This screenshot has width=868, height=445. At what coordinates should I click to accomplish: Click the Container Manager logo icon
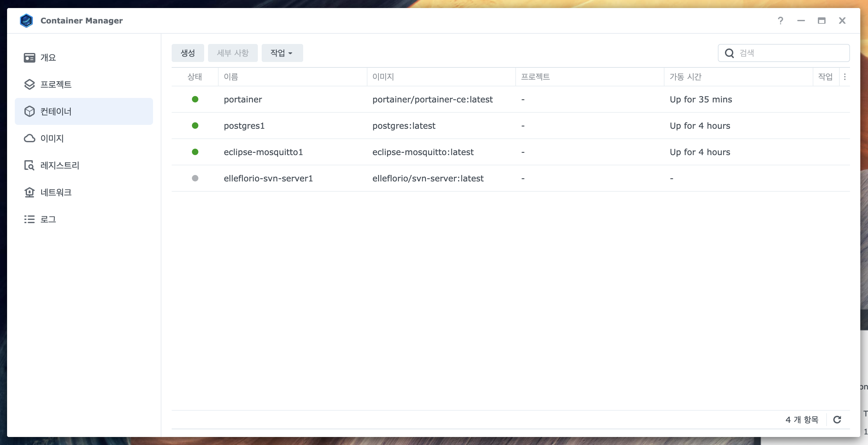click(x=26, y=21)
